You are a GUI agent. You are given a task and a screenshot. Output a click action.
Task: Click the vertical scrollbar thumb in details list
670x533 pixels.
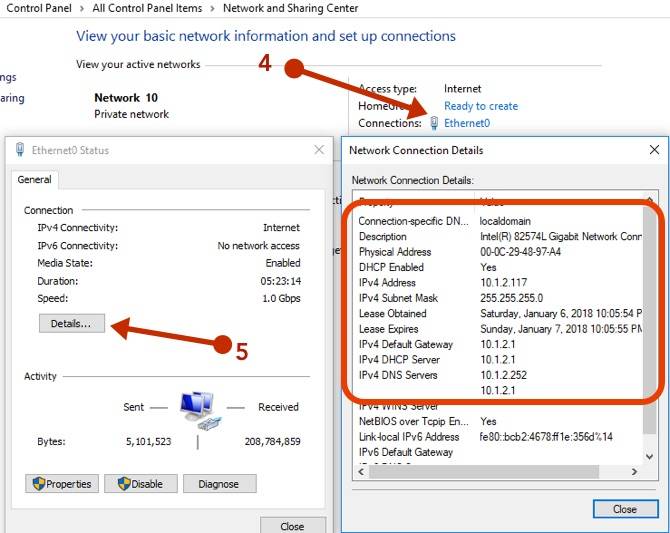click(x=649, y=321)
